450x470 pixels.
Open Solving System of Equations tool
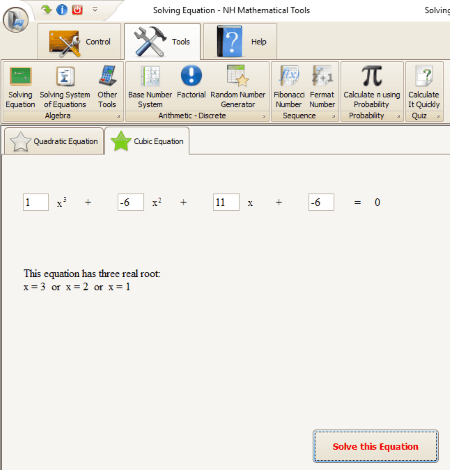point(65,87)
